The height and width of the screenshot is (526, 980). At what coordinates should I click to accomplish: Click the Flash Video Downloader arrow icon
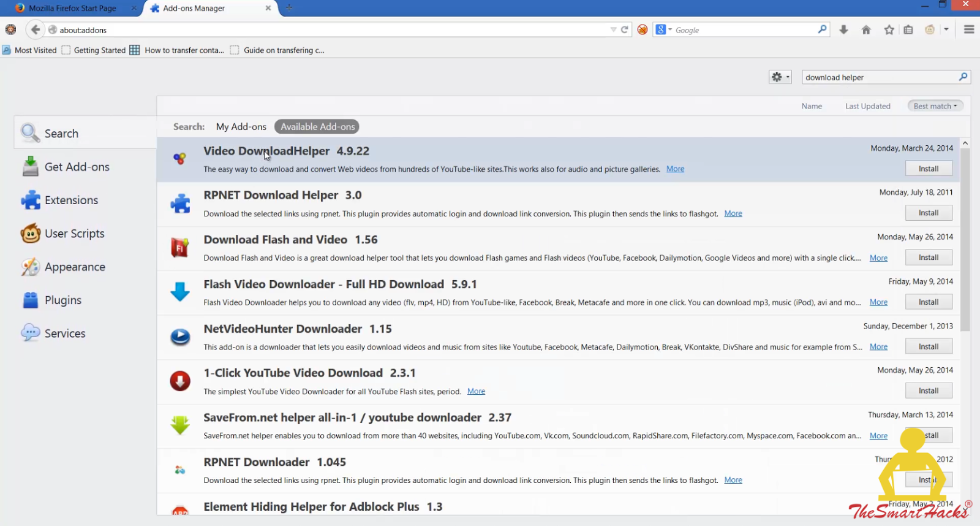tap(180, 292)
